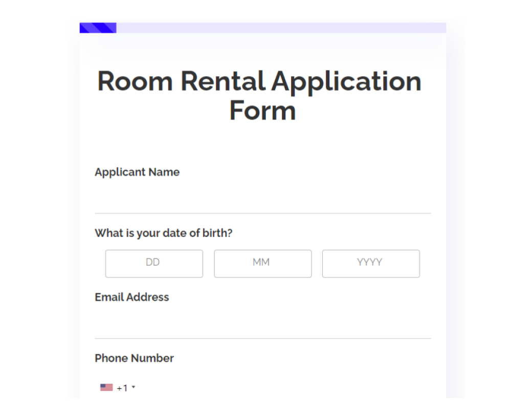532x417 pixels.
Task: Click the filled purple progress bar segment
Action: point(98,28)
